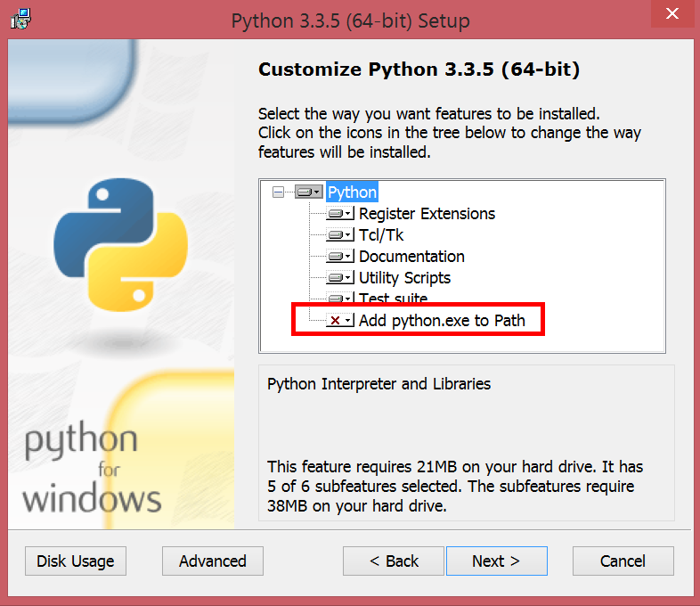The width and height of the screenshot is (700, 606).
Task: Click the Register Extensions feature icon
Action: (339, 214)
